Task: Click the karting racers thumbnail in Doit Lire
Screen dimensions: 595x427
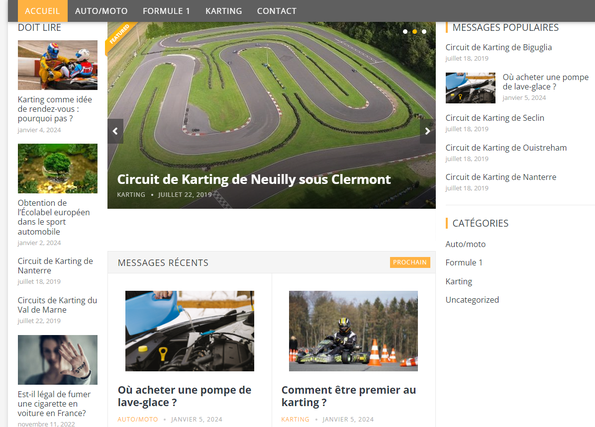Action: pyautogui.click(x=58, y=65)
